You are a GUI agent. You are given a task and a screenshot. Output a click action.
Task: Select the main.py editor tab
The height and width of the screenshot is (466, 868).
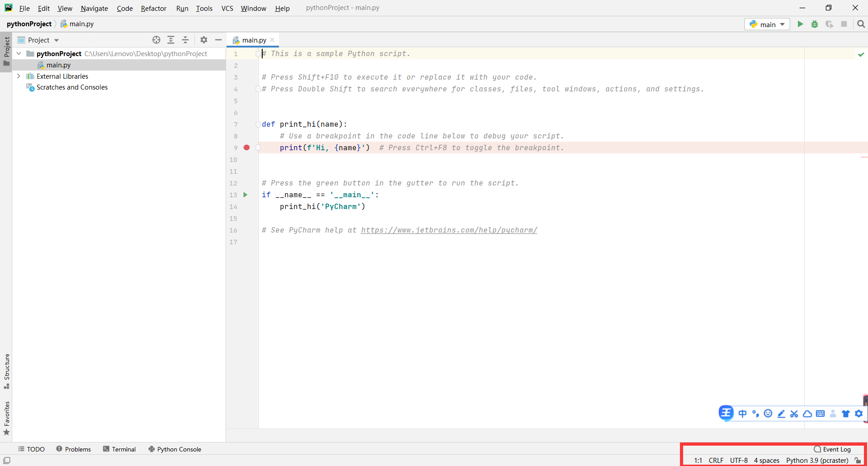tap(254, 40)
